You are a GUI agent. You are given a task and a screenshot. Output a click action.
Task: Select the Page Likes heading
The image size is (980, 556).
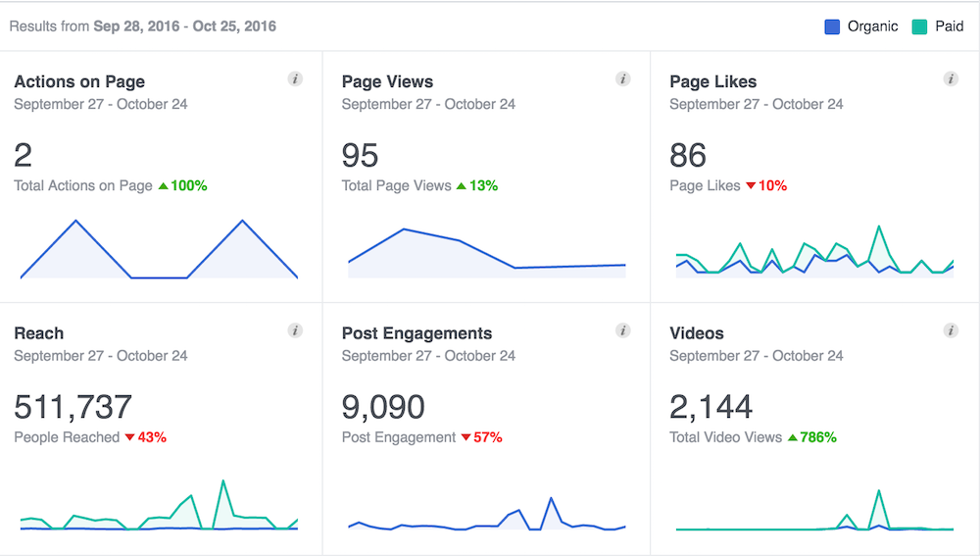[x=712, y=82]
